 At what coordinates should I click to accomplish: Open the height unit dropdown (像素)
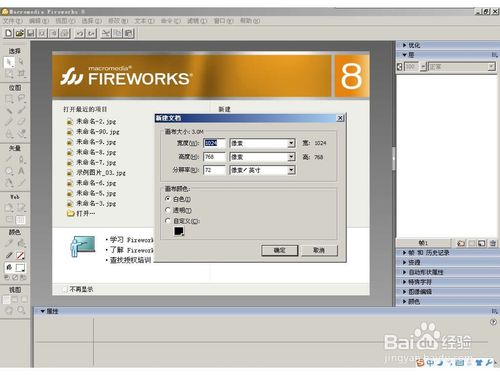pyautogui.click(x=291, y=157)
